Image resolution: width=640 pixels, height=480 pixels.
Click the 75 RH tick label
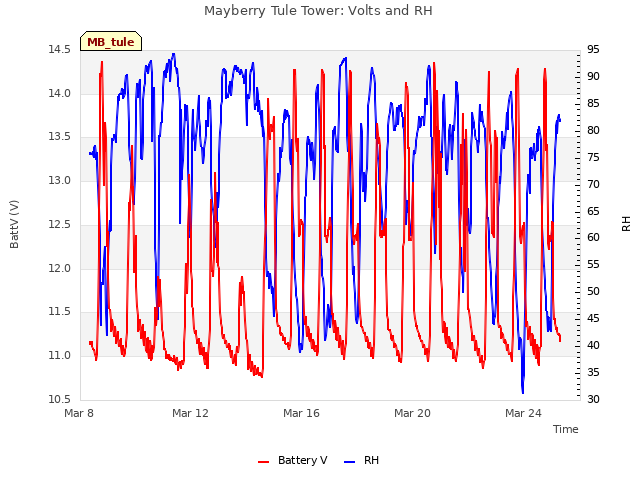(x=593, y=158)
